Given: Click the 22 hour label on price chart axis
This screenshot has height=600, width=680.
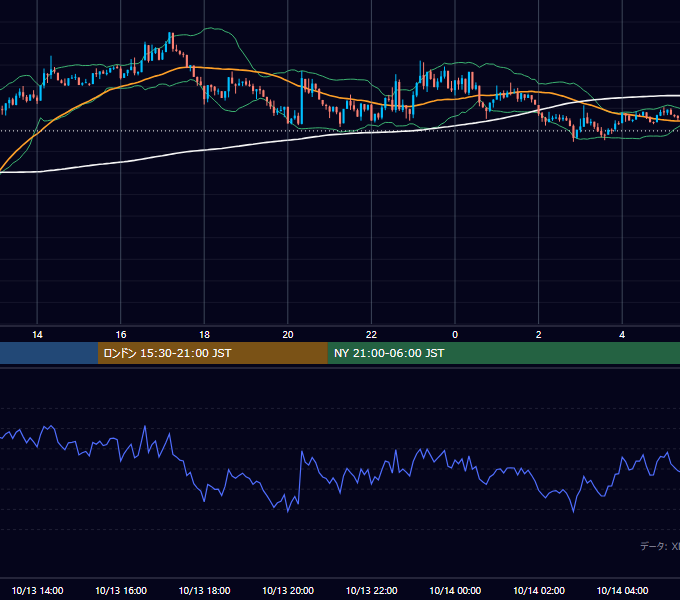Looking at the screenshot, I should [371, 335].
